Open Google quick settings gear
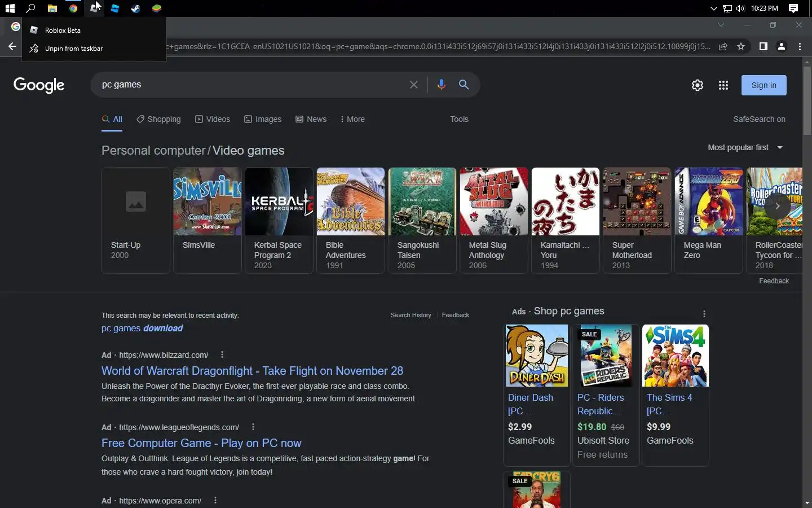Viewport: 812px width, 508px height. (698, 85)
